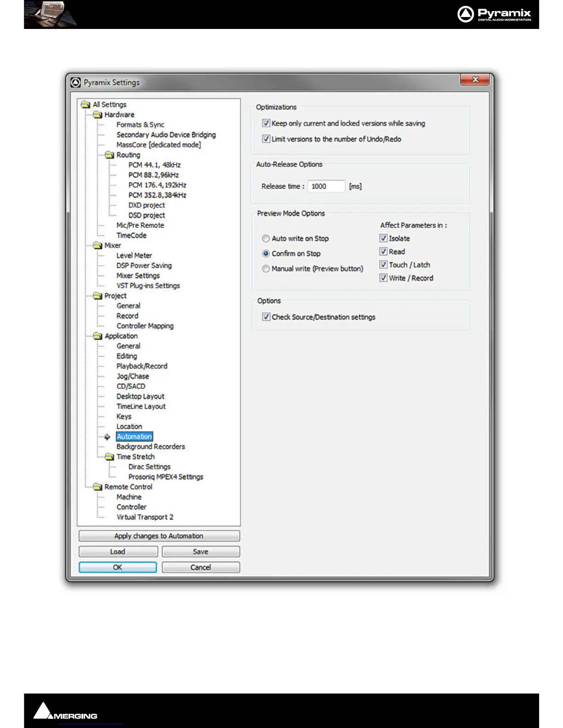The width and height of the screenshot is (563, 728).
Task: Click the Release time input field
Action: (x=326, y=186)
